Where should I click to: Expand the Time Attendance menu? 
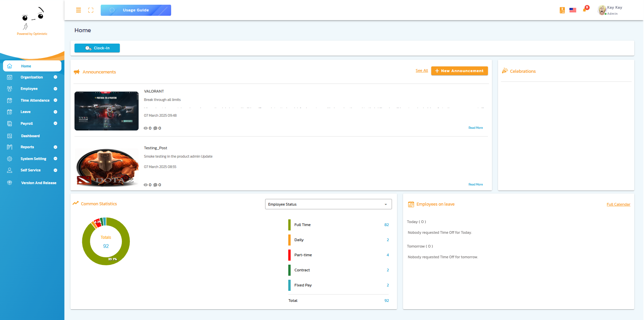click(55, 100)
